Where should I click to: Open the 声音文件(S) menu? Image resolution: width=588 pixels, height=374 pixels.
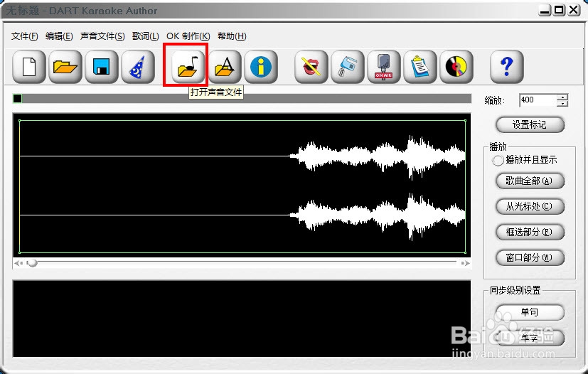tap(102, 36)
